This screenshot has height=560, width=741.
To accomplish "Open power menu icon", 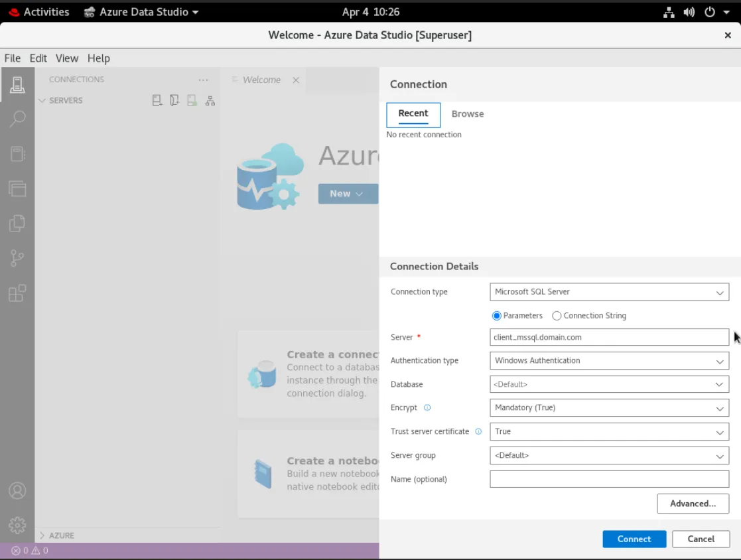I will tap(710, 13).
